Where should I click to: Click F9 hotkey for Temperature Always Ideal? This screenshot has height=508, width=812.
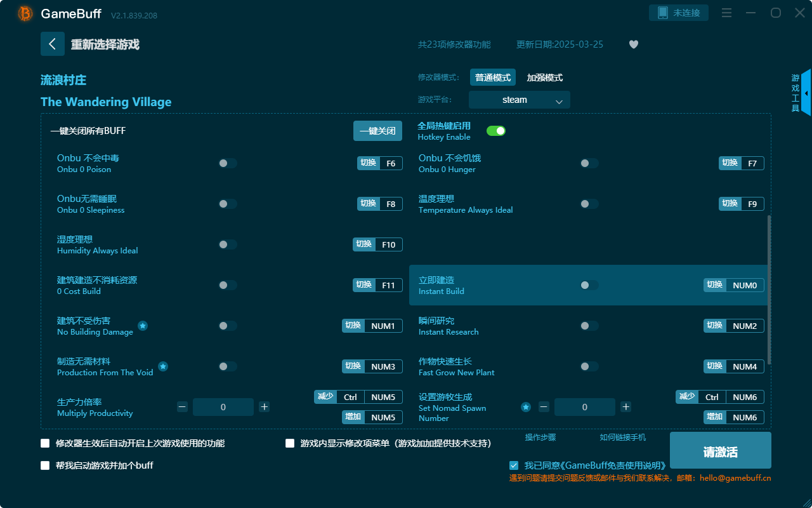(742, 204)
